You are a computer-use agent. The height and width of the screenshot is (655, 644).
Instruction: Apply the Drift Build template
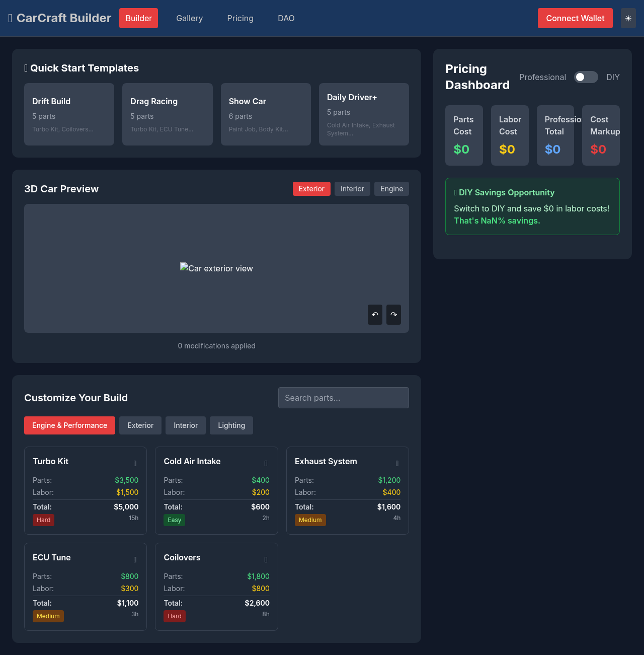(x=69, y=114)
